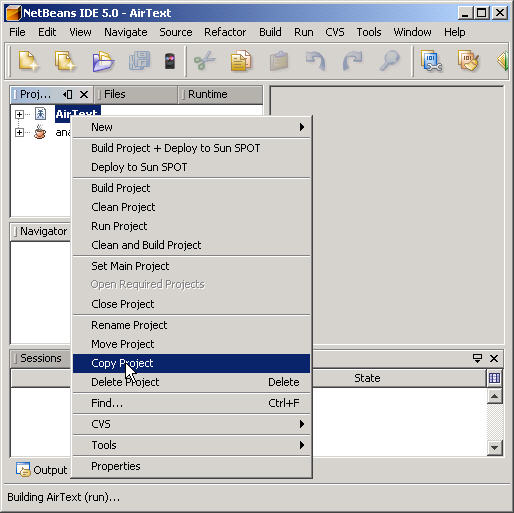Minimize the Sessions window panel
The image size is (514, 513).
[x=477, y=358]
